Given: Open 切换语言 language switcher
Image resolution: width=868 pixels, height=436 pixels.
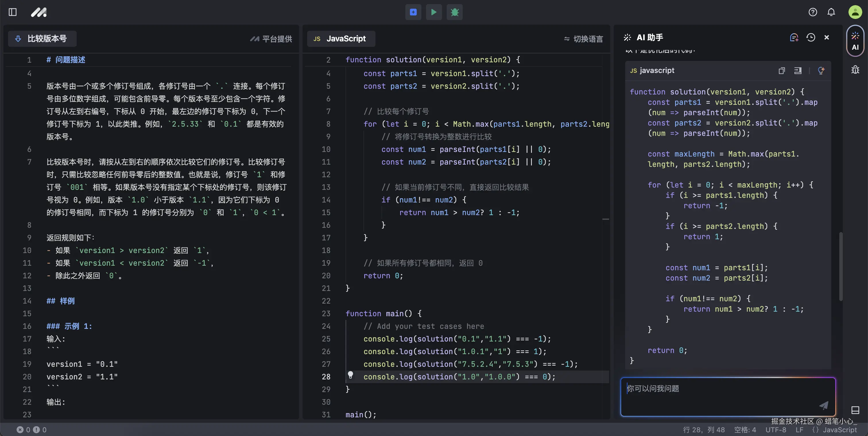Looking at the screenshot, I should (583, 39).
